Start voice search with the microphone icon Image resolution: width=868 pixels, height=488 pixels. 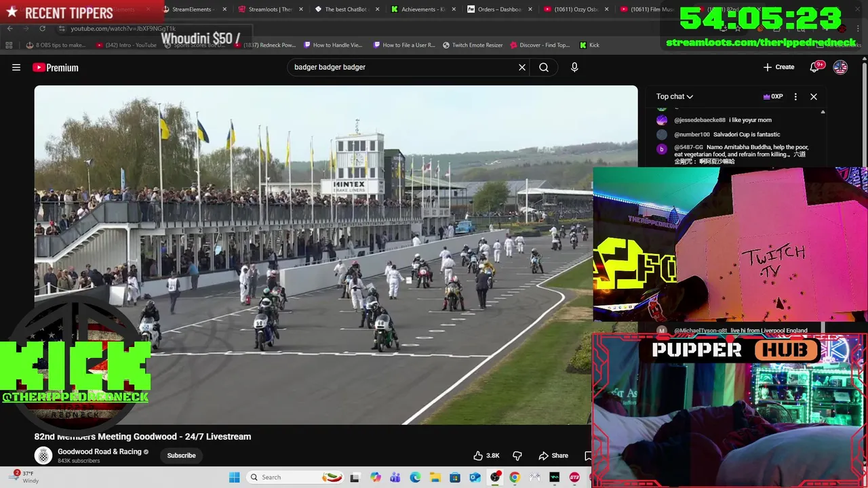pos(574,67)
